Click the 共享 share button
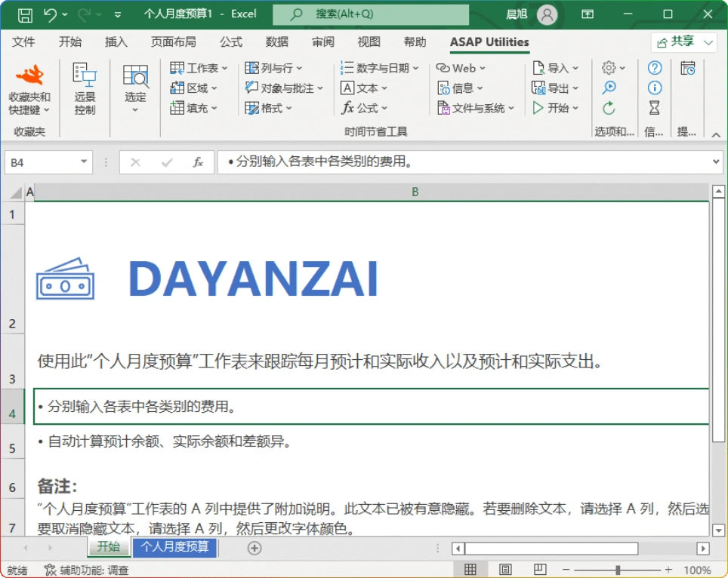The image size is (728, 578). coord(678,42)
